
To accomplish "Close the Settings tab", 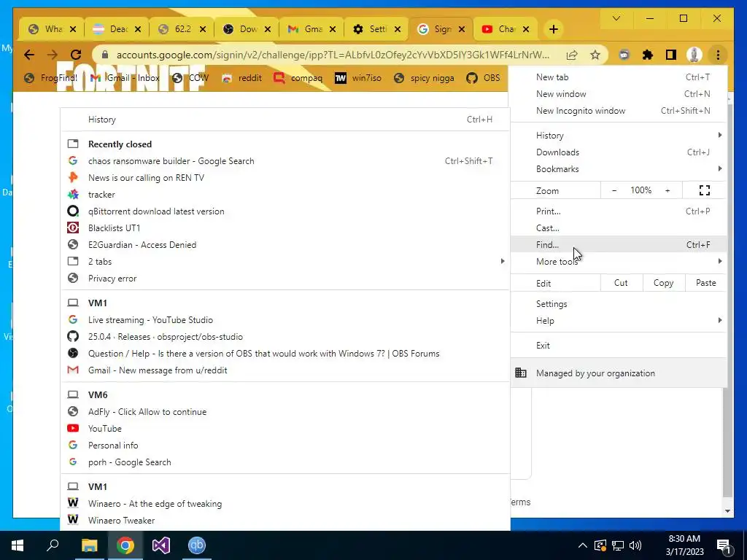I will click(398, 29).
